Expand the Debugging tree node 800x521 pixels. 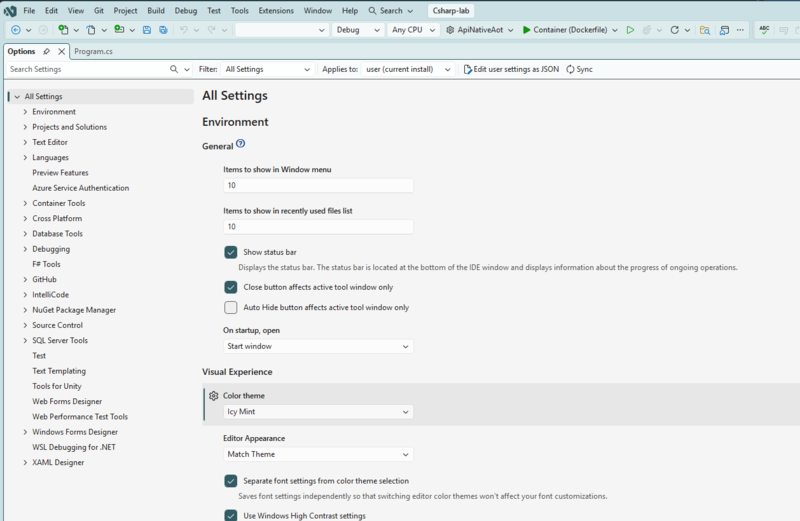click(25, 249)
